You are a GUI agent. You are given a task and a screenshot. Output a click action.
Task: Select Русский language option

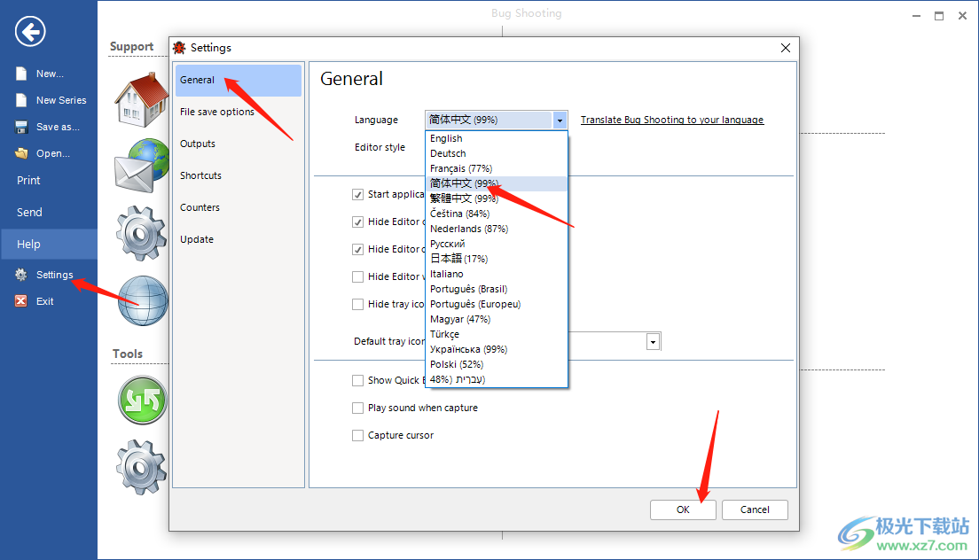pyautogui.click(x=497, y=244)
